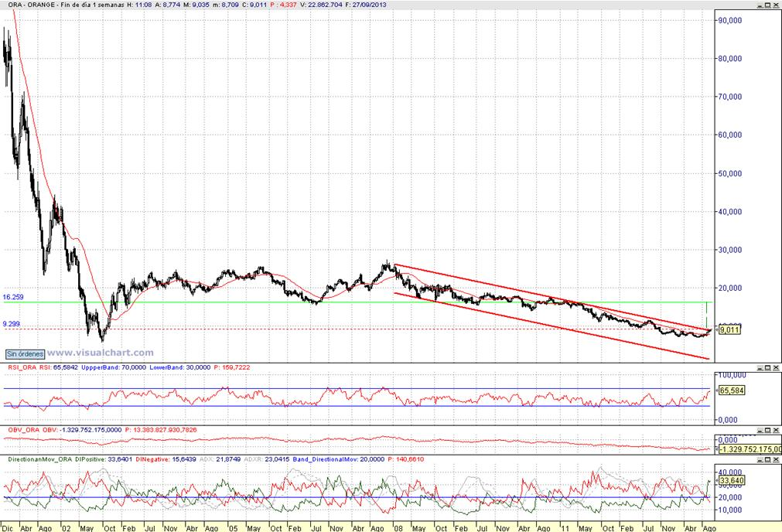Minimize the OBV_ORA indicator pane
The height and width of the screenshot is (532, 782).
tap(760, 430)
